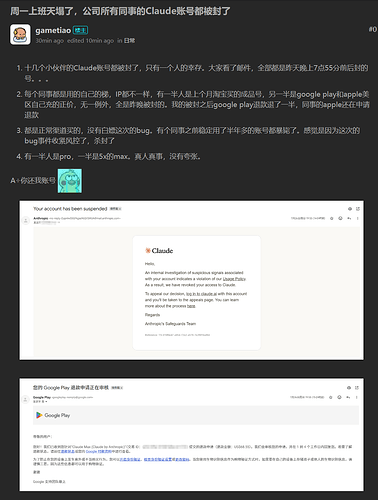Click the #0 post number
Viewport: 378px width, 500px height.
373,29
